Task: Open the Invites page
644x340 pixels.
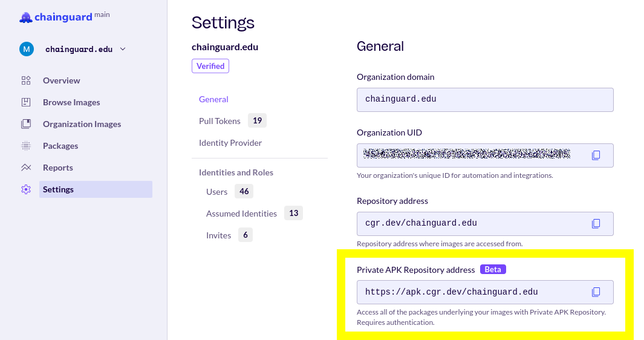Action: click(x=218, y=235)
